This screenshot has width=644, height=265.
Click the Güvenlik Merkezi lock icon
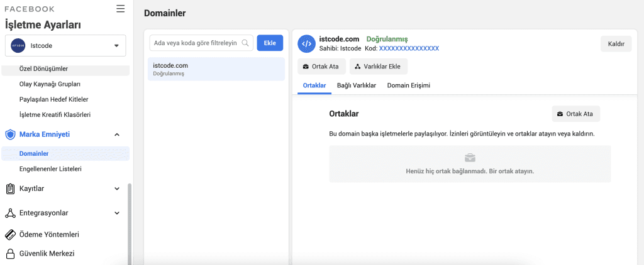[x=10, y=254]
